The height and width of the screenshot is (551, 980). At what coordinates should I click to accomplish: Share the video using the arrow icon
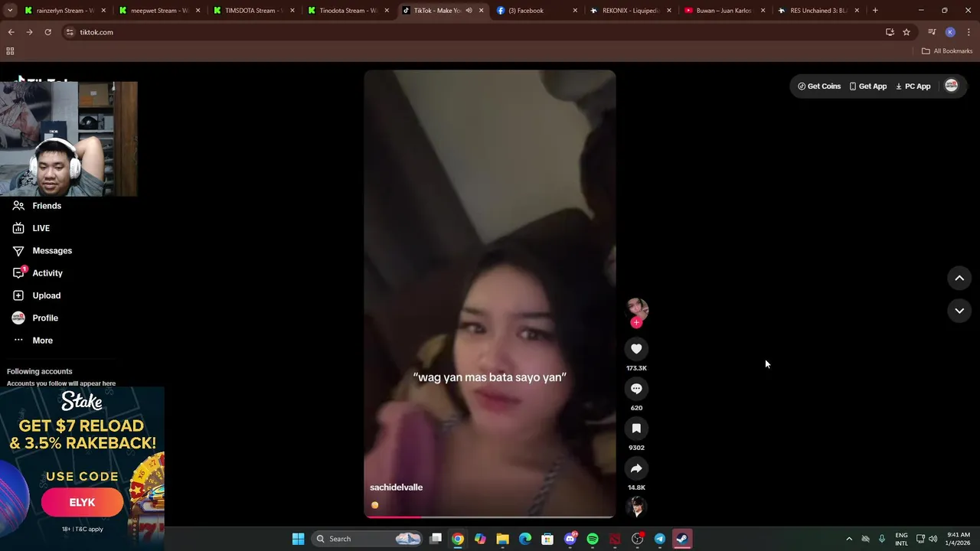coord(636,468)
